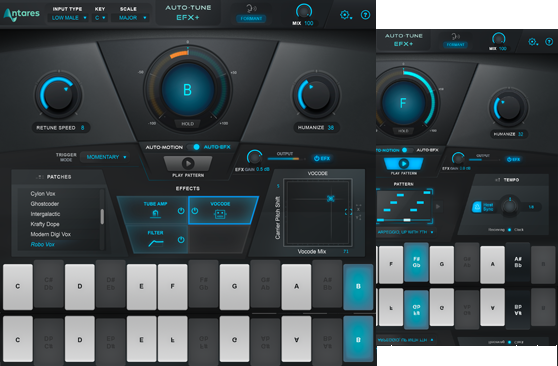Click the Humanize knob in the left window

(316, 95)
